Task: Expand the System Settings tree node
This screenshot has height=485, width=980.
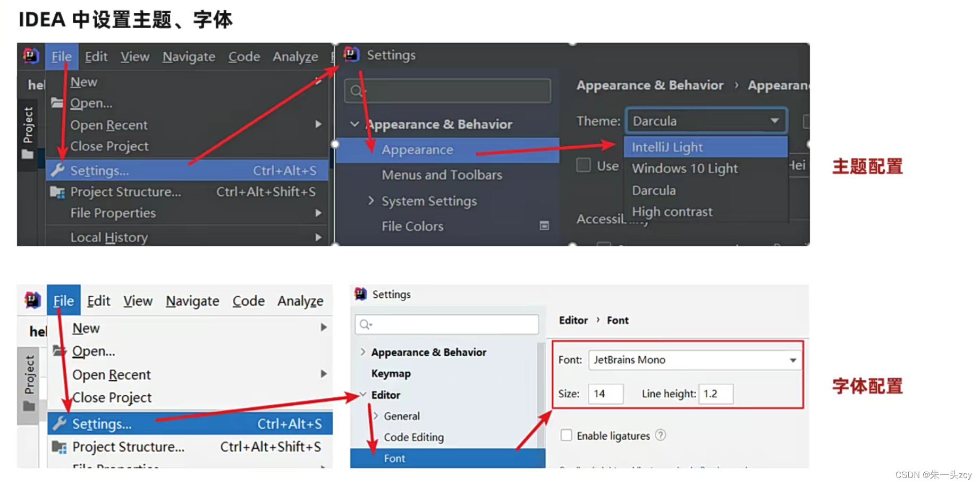Action: [371, 200]
